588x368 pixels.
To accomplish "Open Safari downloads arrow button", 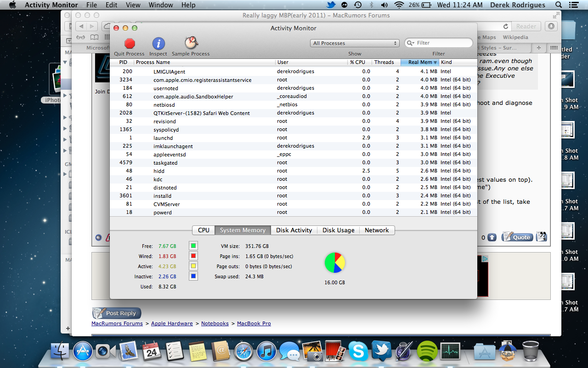I will (x=551, y=26).
